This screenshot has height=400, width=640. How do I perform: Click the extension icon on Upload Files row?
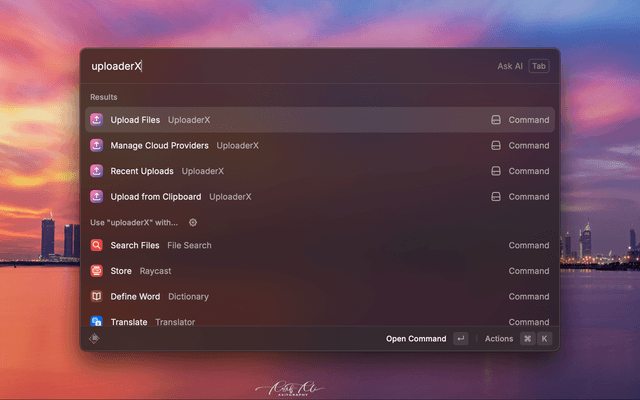click(x=495, y=120)
